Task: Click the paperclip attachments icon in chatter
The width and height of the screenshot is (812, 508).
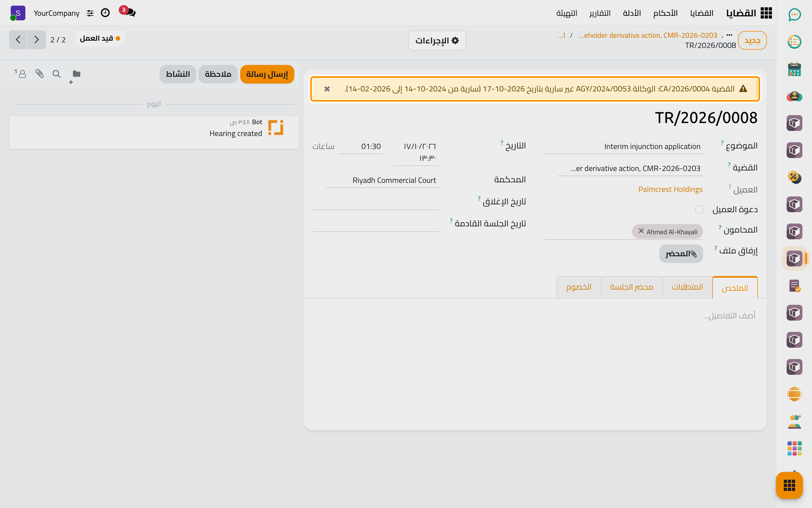Action: [39, 74]
